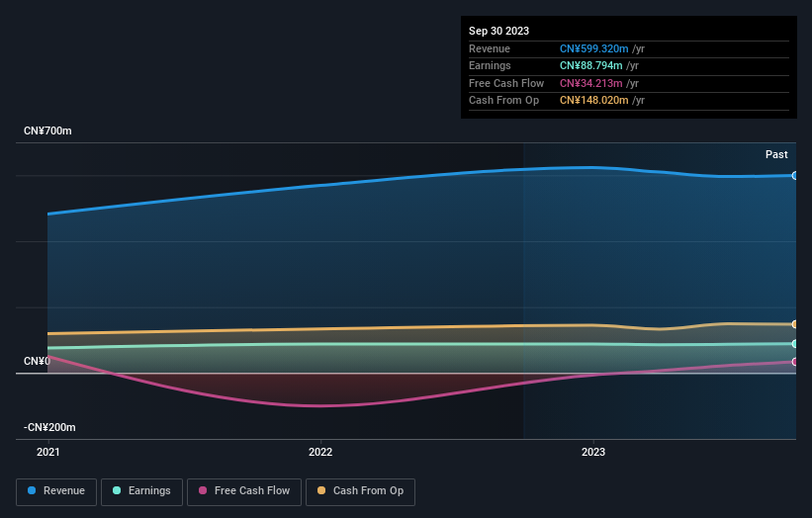Click the -CN¥200m y-axis label
Image resolution: width=812 pixels, height=518 pixels.
49,427
